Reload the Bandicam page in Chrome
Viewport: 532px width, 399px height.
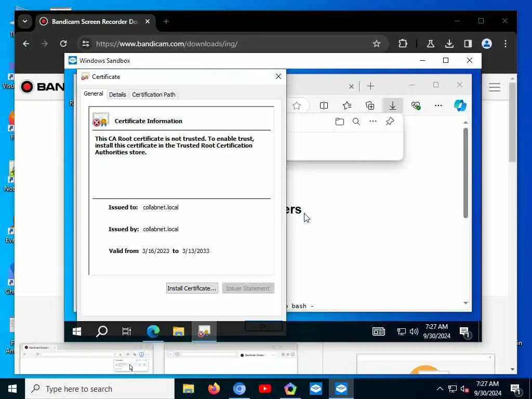(x=63, y=44)
